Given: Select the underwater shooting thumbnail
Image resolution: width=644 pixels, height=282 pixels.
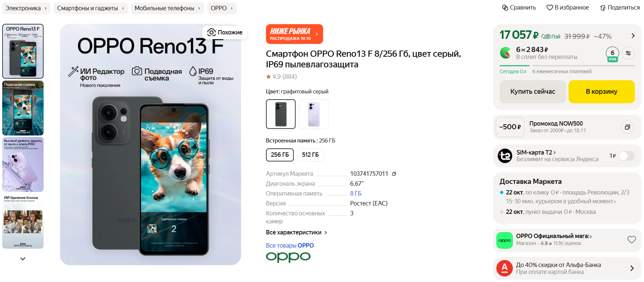Looking at the screenshot, I should pyautogui.click(x=23, y=108).
